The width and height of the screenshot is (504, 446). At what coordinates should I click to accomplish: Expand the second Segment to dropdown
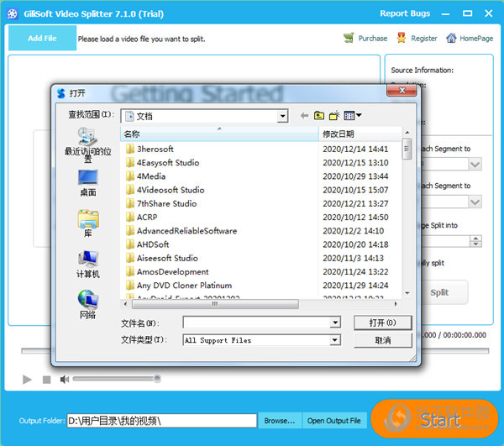point(475,202)
